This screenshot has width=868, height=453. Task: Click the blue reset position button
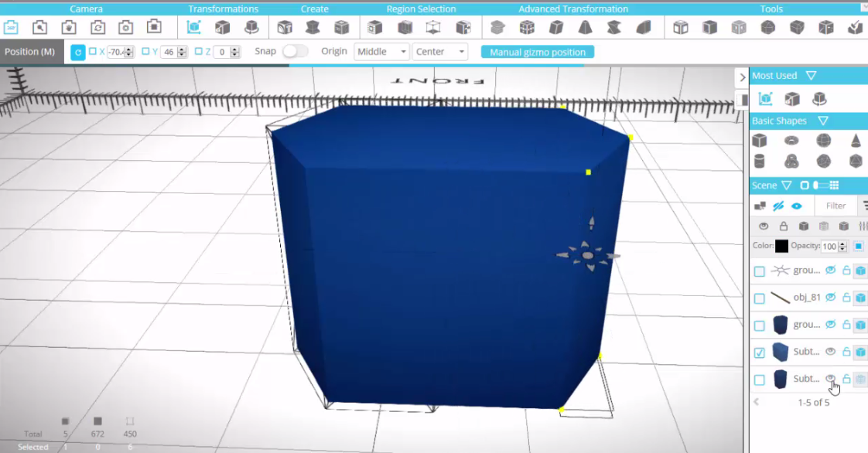(x=78, y=52)
